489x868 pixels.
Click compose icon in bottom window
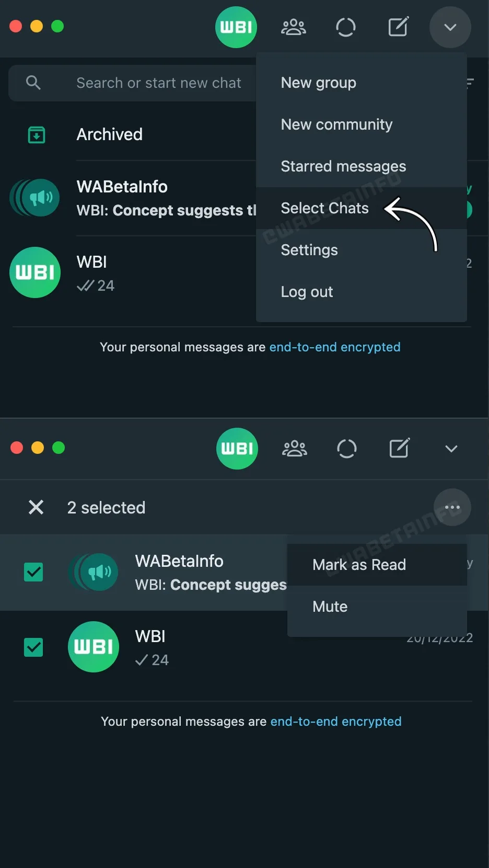[400, 448]
